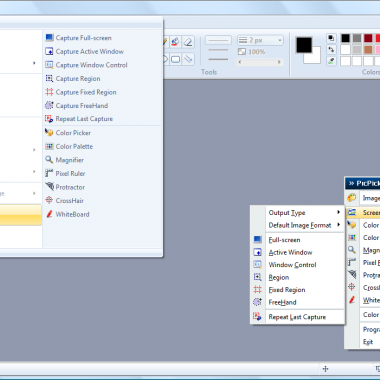This screenshot has height=380, width=380.
Task: Click the red pen WhiteBoard icon in tray menu
Action: (352, 300)
